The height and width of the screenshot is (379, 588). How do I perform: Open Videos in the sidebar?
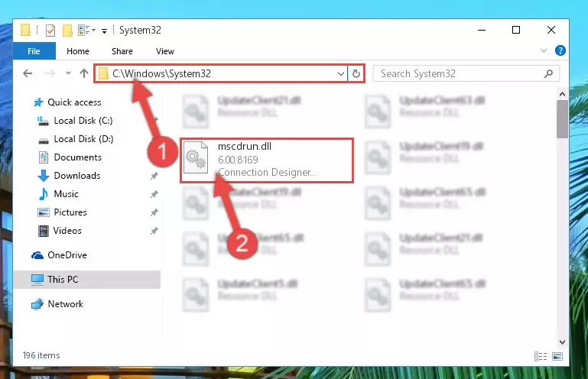pos(60,231)
